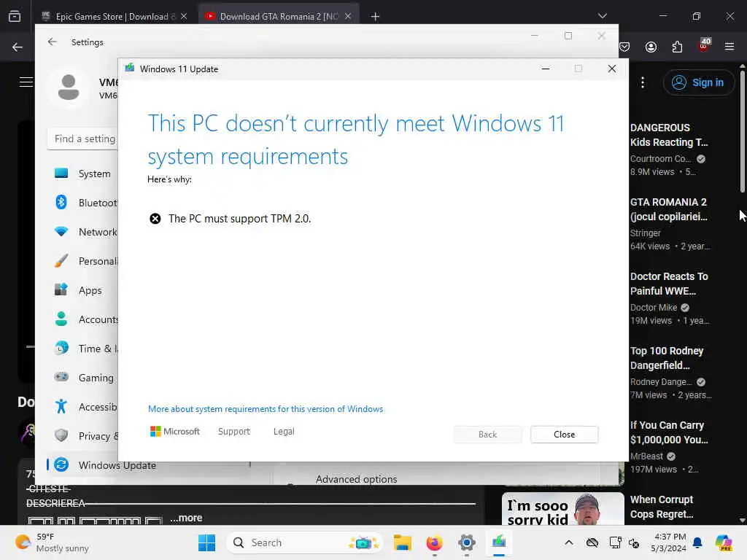Open the Legal link in update dialog
Screen dimensions: 747x560
(284, 432)
